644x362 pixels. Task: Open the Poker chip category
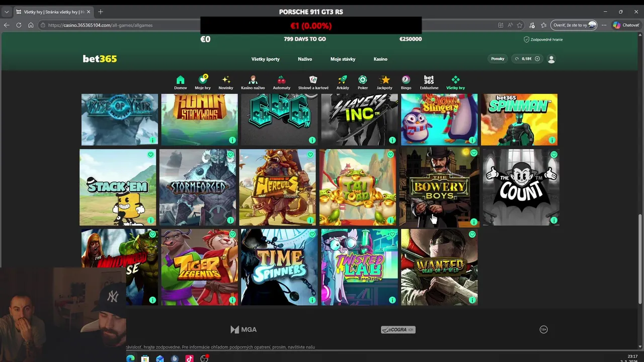(x=363, y=82)
